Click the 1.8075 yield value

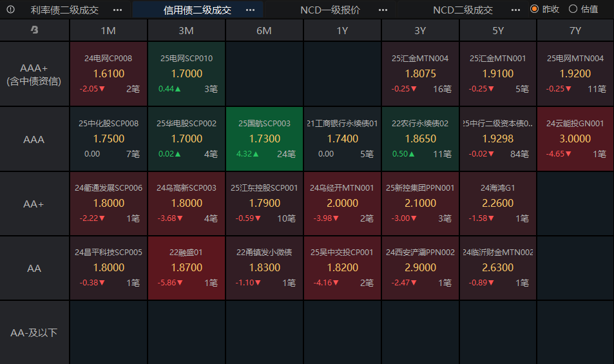pos(420,73)
